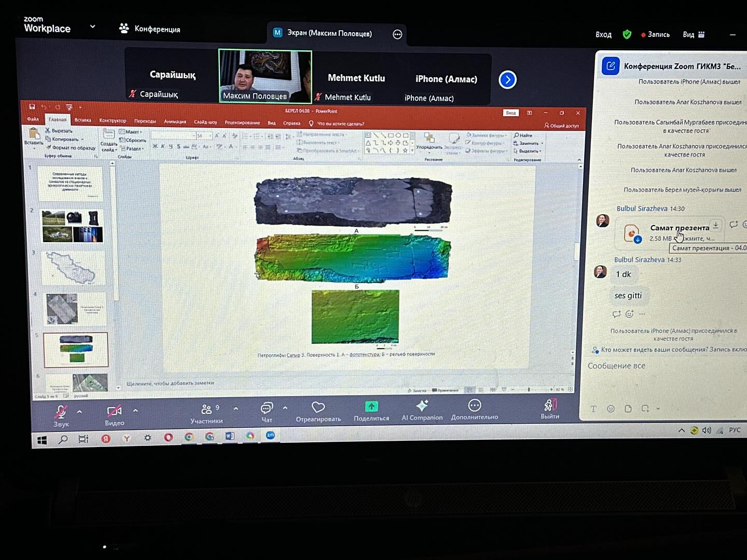The image size is (747, 560).
Task: Toggle the Чат chat panel
Action: pyautogui.click(x=267, y=409)
